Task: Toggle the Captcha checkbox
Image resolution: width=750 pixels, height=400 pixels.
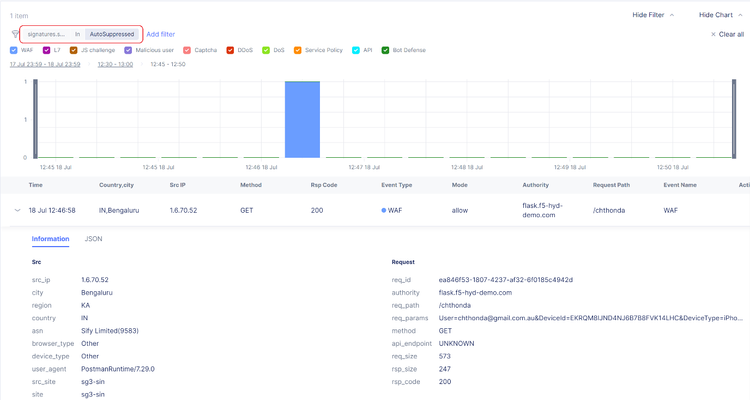Action: click(x=187, y=50)
